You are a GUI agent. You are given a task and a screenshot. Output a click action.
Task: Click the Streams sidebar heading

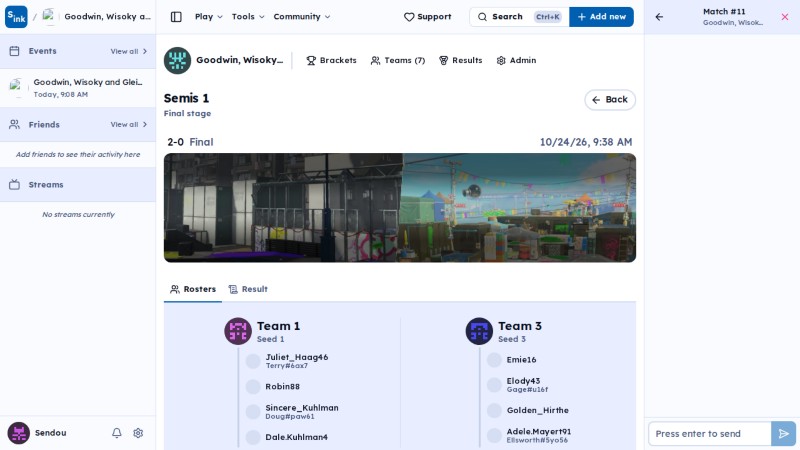tap(46, 185)
